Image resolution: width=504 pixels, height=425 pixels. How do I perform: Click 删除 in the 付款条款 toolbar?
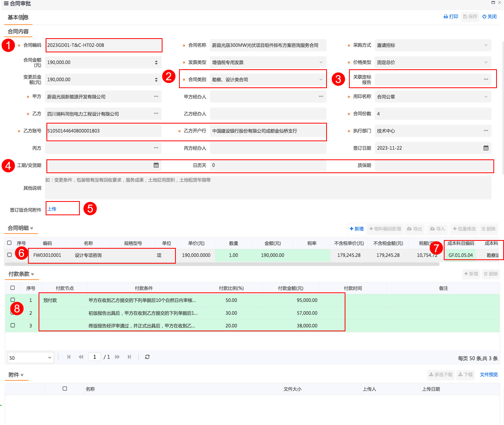click(x=491, y=274)
